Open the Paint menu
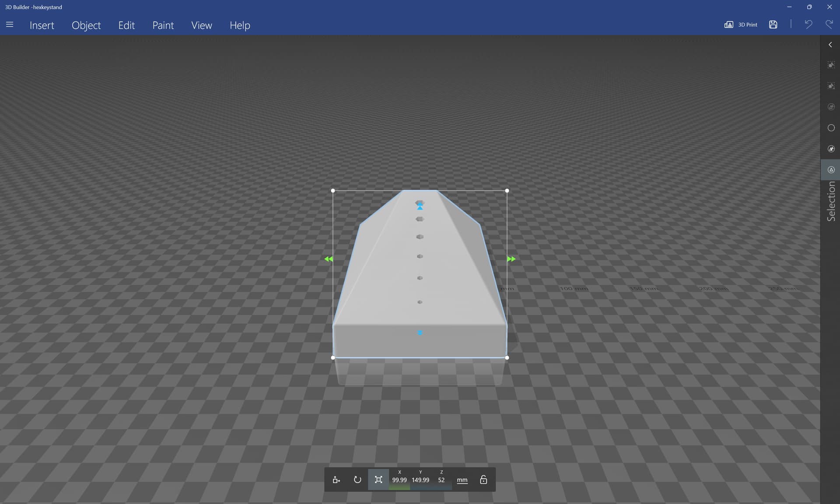This screenshot has height=504, width=840. point(163,25)
